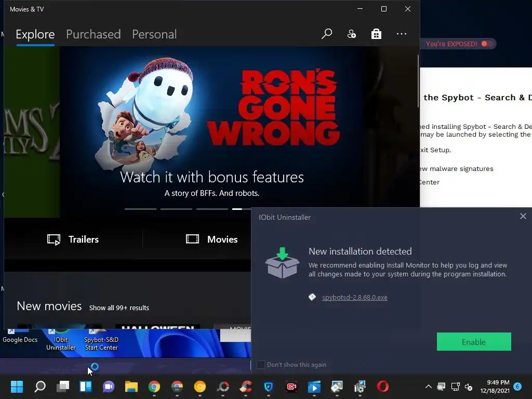This screenshot has width=532, height=399.
Task: Open the Movies & TV taskbar icon
Action: coord(314,387)
